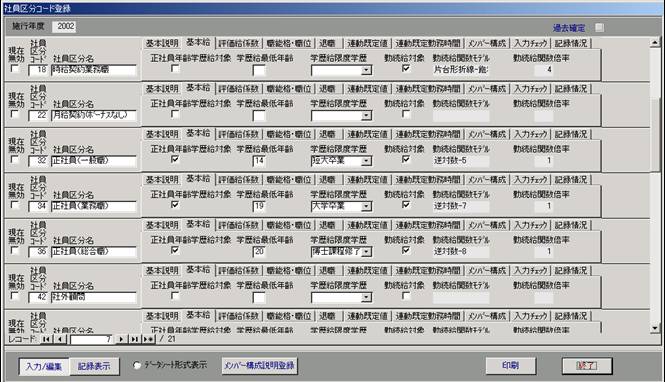Select 記録表示 toggle button

pyautogui.click(x=94, y=366)
